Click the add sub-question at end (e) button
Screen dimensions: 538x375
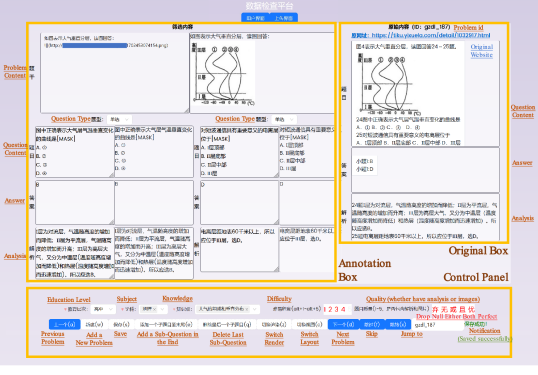(166, 324)
